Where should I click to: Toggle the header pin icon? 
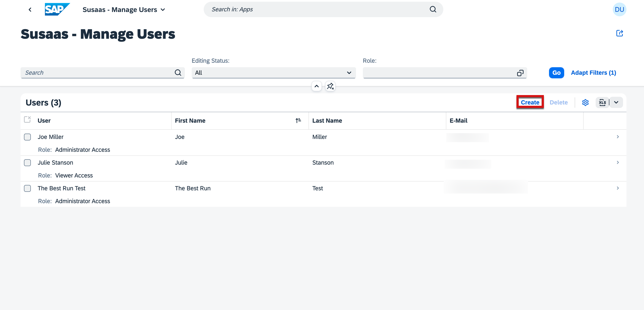330,86
